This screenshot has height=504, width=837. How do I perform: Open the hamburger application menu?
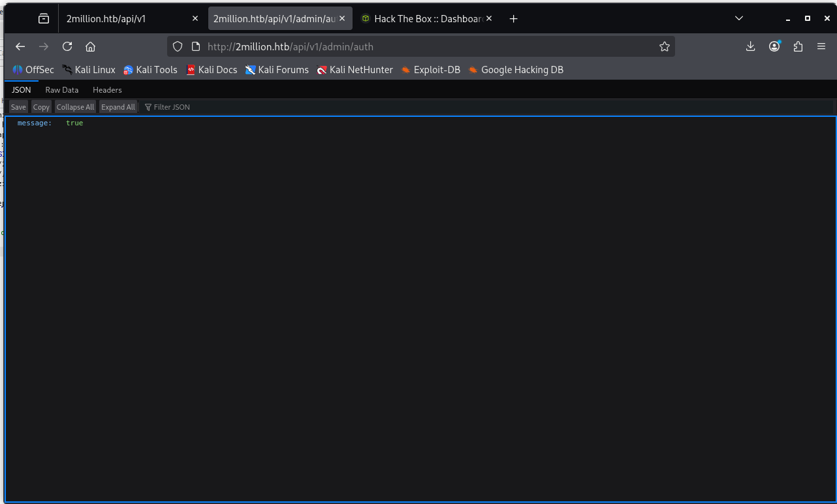(821, 46)
